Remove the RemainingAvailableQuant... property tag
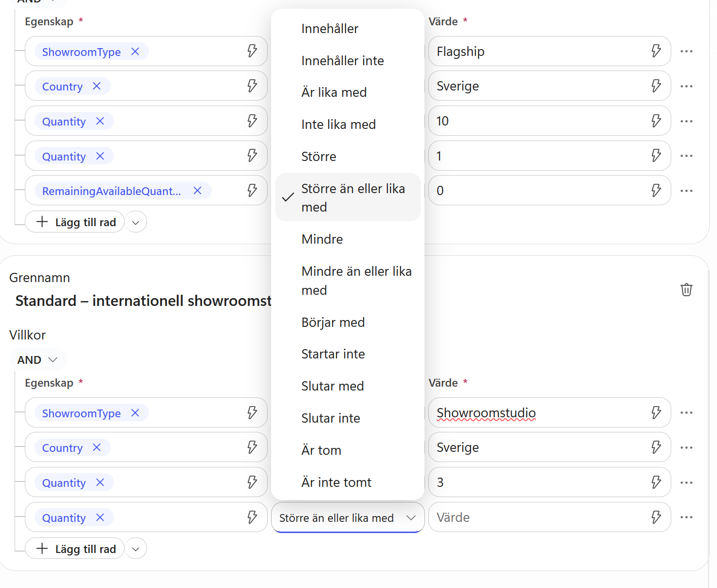The width and height of the screenshot is (717, 588). tap(198, 191)
